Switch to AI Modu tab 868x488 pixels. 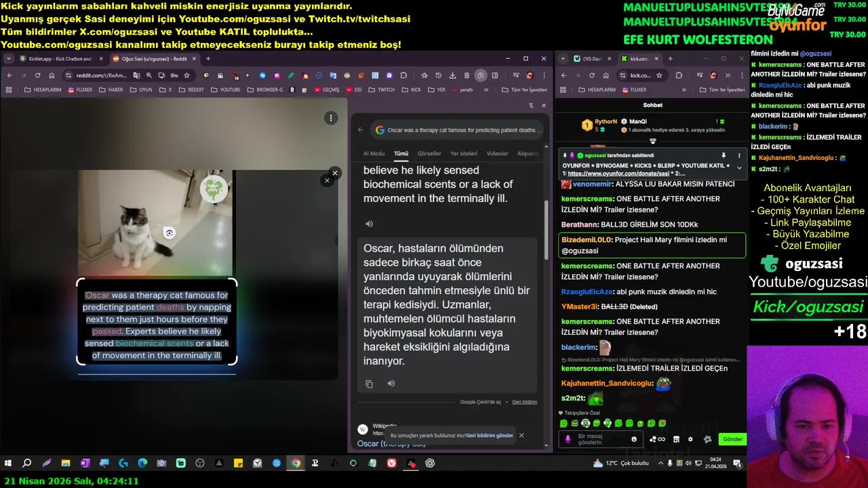pos(374,154)
